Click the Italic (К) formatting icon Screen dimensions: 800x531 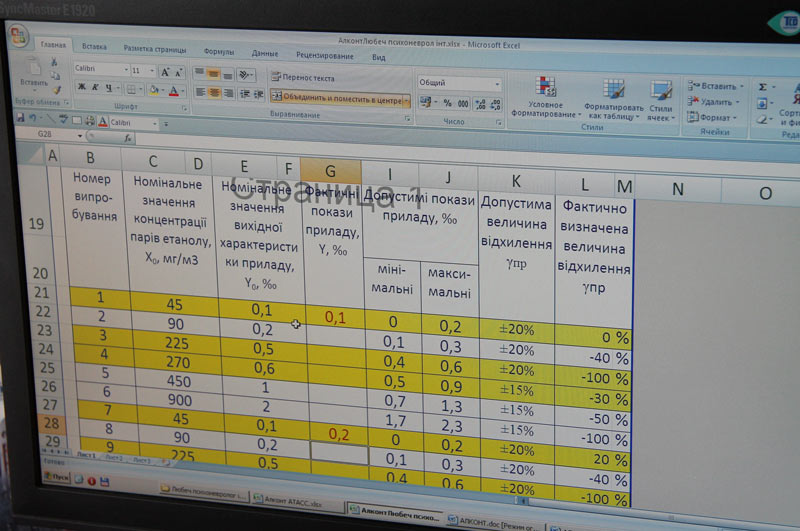[x=95, y=89]
